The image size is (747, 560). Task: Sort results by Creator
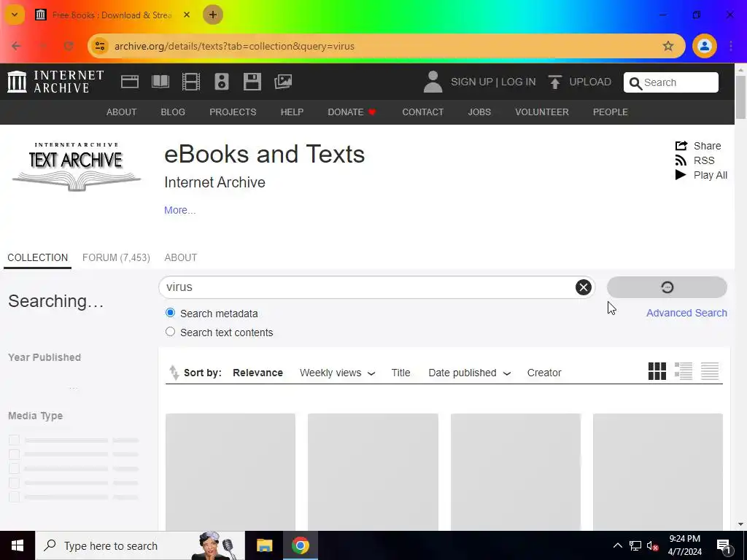coord(544,373)
